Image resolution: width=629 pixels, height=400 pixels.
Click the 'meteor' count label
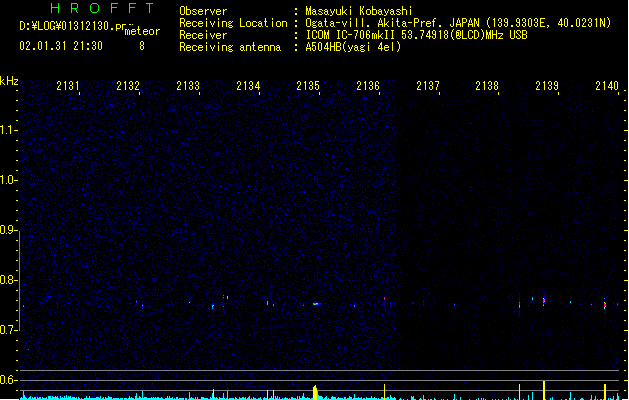click(142, 31)
